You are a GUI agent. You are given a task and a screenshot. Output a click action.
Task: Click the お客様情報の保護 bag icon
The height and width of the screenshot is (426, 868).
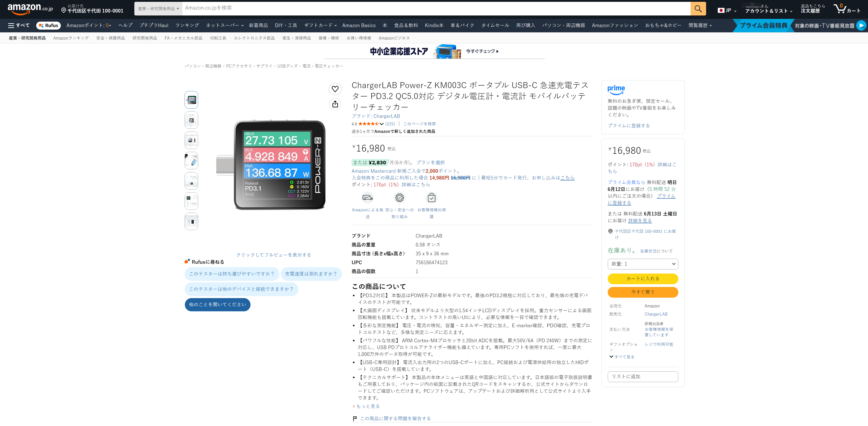click(x=431, y=198)
